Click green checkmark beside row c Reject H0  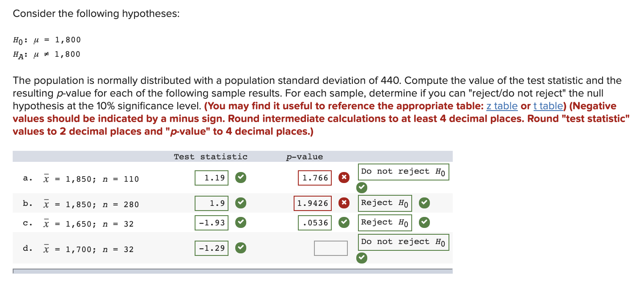(424, 222)
